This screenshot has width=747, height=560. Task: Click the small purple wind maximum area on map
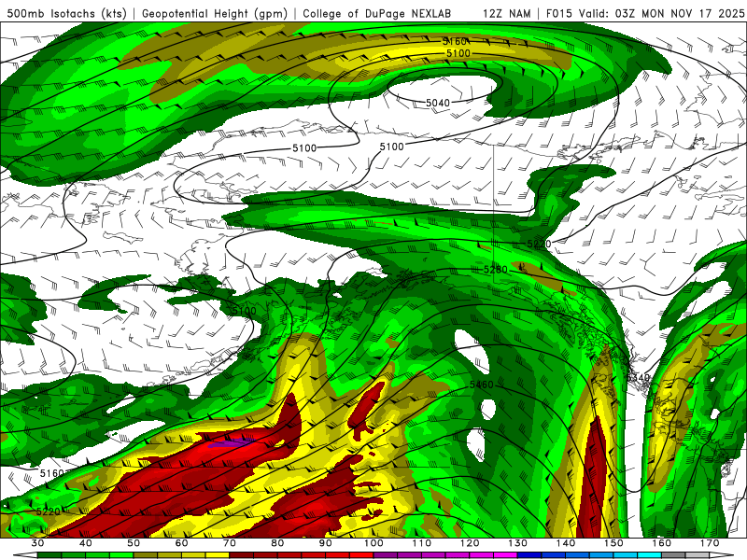pyautogui.click(x=232, y=443)
